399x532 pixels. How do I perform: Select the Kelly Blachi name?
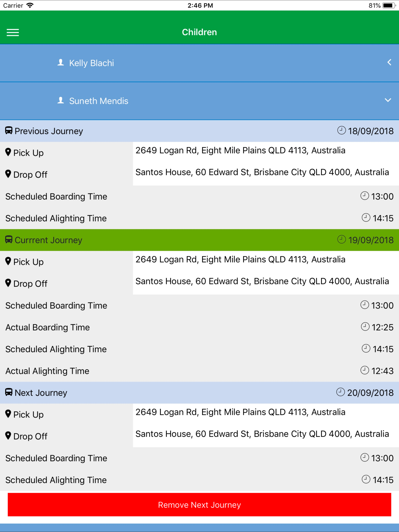pyautogui.click(x=91, y=63)
